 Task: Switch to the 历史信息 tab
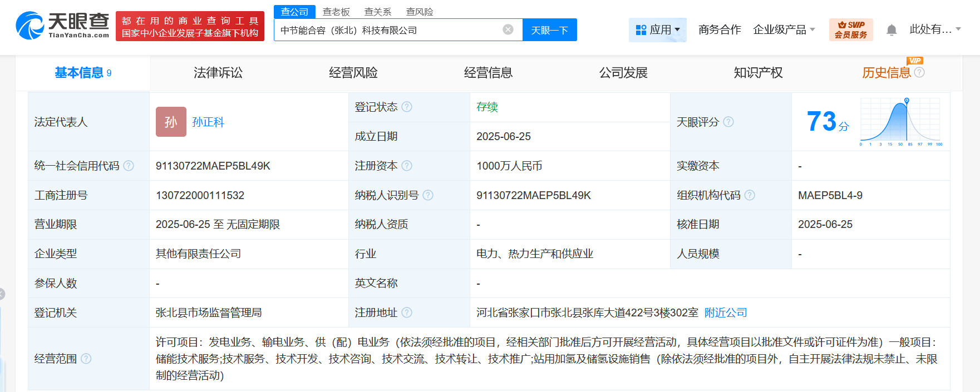click(887, 73)
